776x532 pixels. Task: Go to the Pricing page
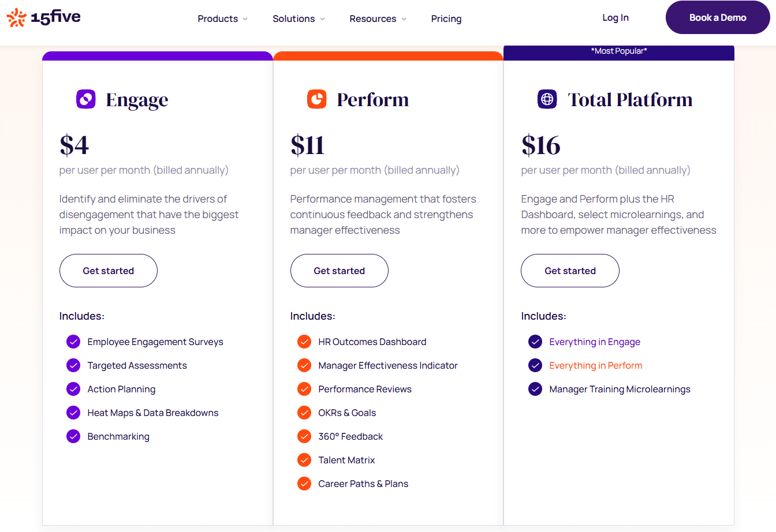point(446,18)
